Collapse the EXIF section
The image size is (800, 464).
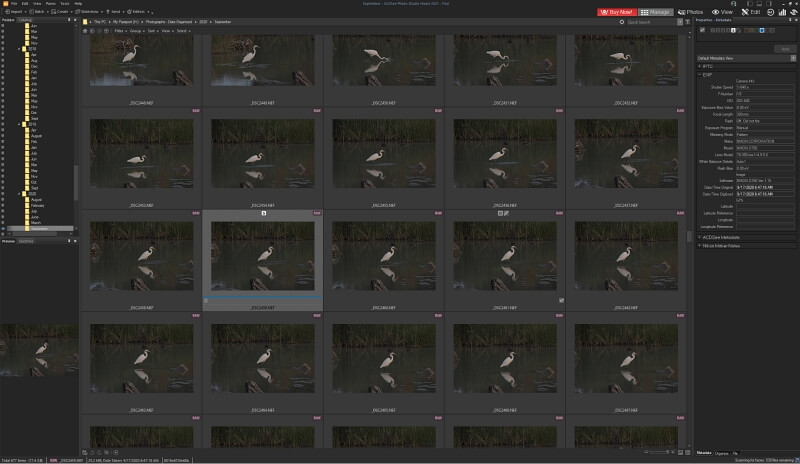(x=699, y=75)
